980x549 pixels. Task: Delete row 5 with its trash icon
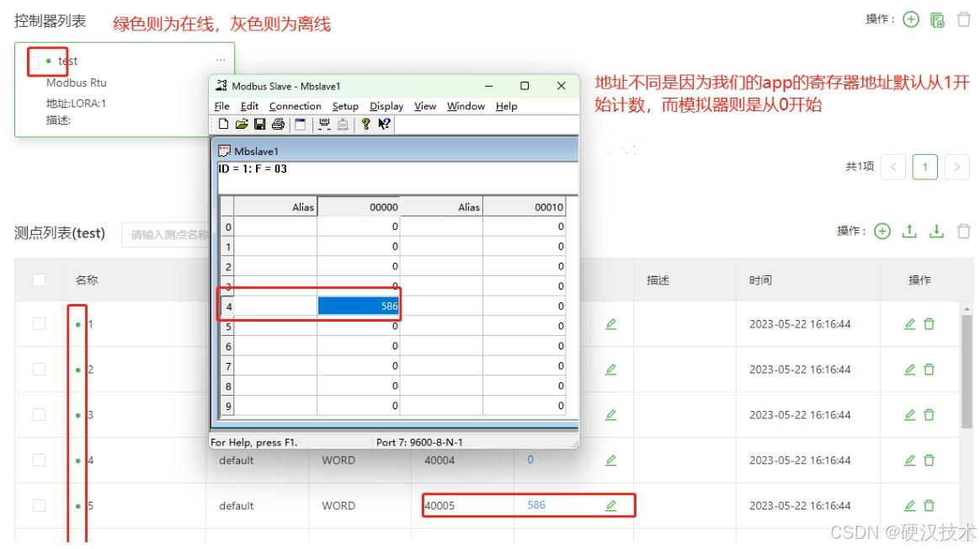click(x=929, y=505)
